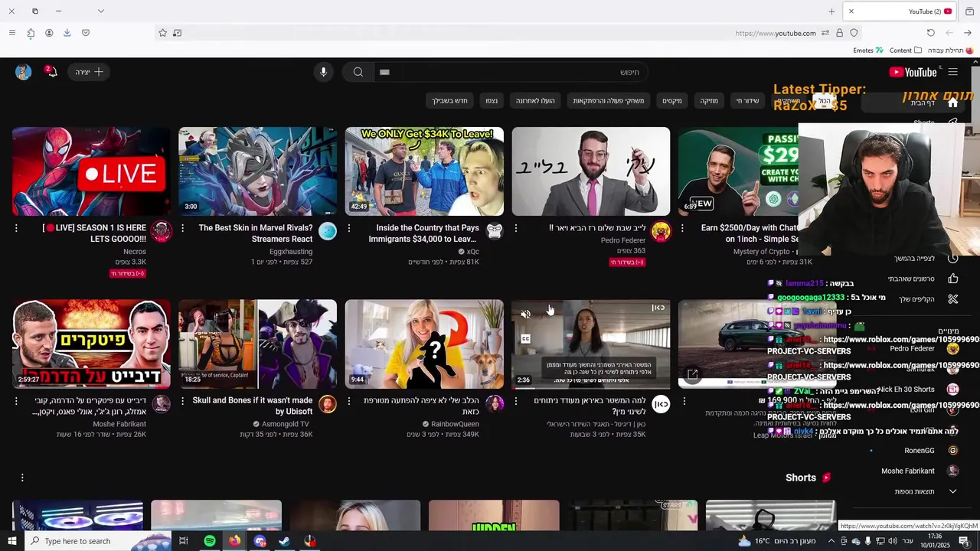Click the thumbs-up liked videos icon in sidebar
Viewport: 980px width, 551px height.
click(953, 279)
